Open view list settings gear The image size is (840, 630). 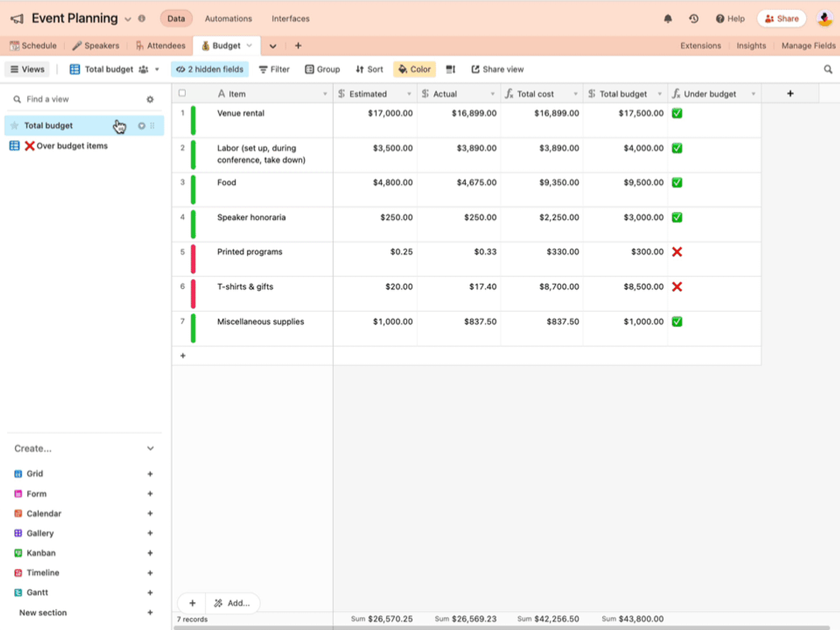pos(150,99)
